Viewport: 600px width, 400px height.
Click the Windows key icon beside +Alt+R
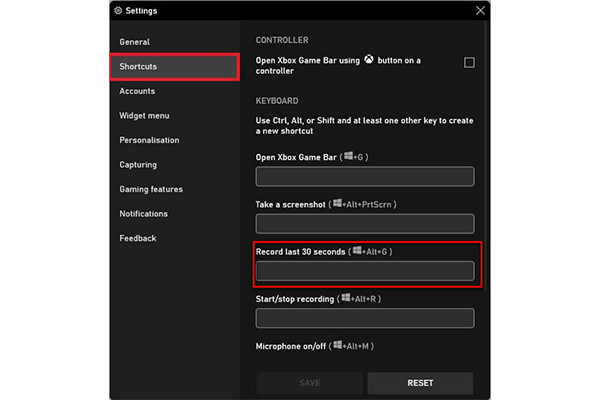pyautogui.click(x=346, y=297)
